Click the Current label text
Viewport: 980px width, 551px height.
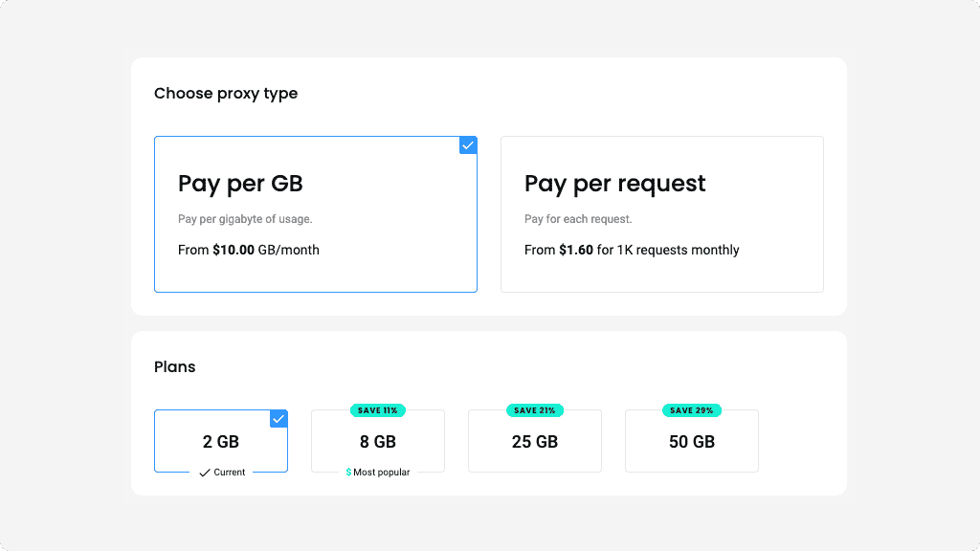tap(230, 473)
